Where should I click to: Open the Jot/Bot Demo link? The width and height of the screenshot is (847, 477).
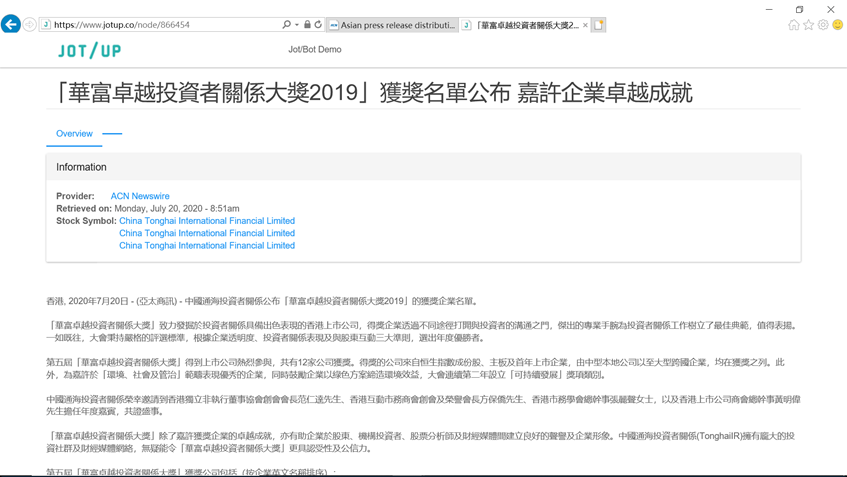314,49
